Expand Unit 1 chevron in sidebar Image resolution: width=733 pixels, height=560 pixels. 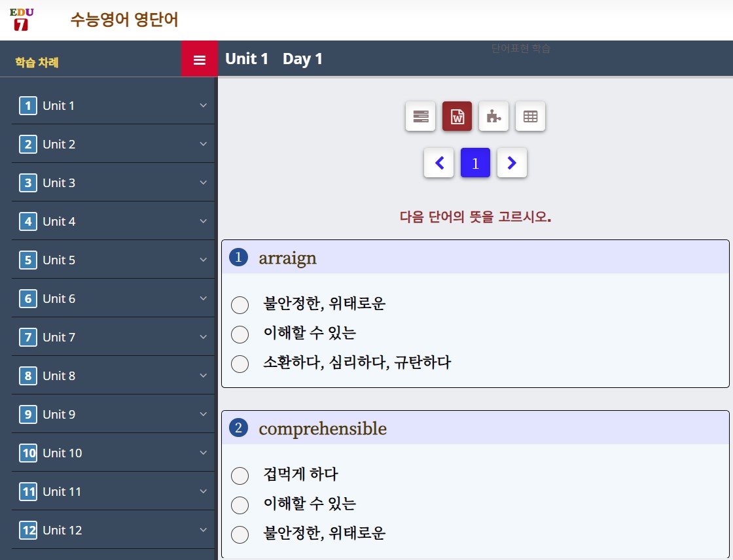203,105
